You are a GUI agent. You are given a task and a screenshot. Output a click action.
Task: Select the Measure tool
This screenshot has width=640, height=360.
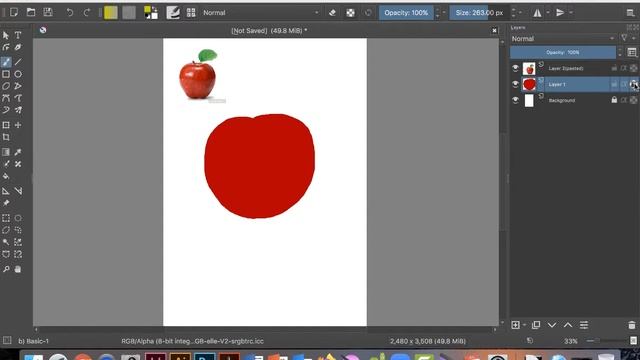(x=18, y=191)
